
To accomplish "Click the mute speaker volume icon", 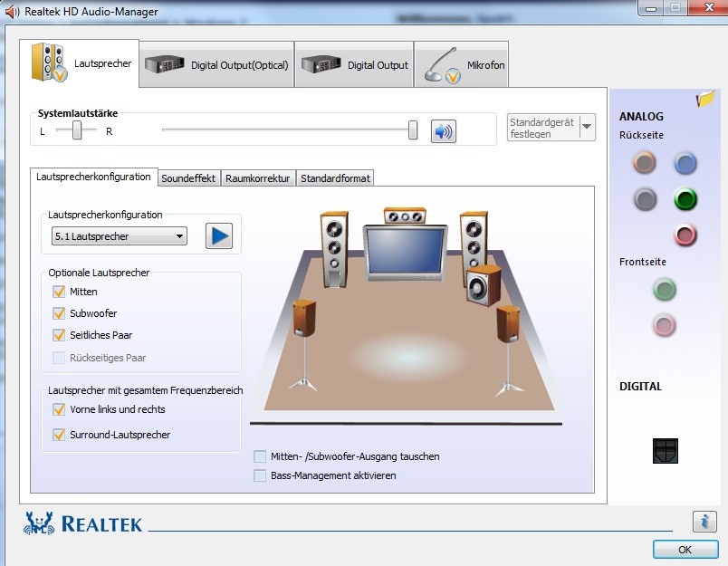I will (443, 131).
